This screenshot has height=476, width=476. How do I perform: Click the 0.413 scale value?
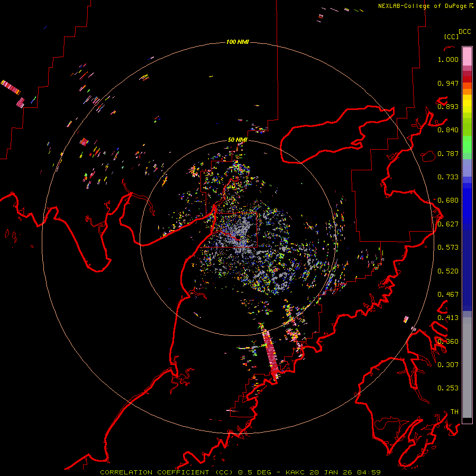click(x=448, y=318)
